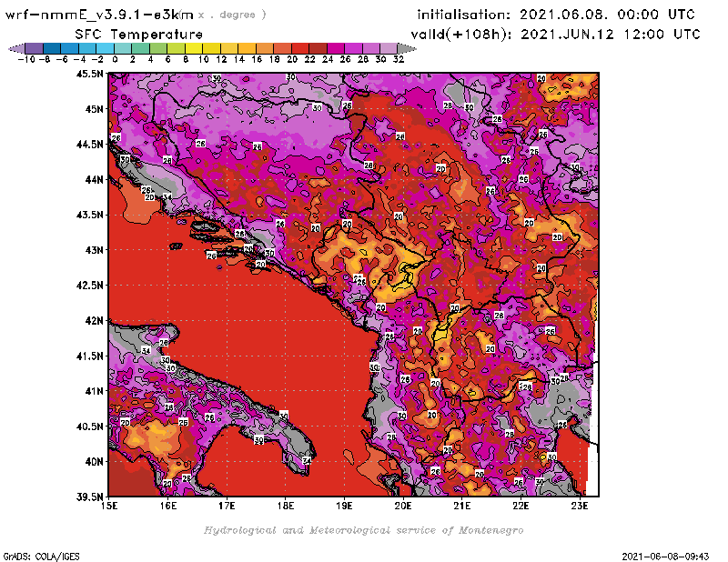Screen dimensions: 728x562
Task: Click the '2021-06-08-09:43' timestamp
Action: point(665,557)
